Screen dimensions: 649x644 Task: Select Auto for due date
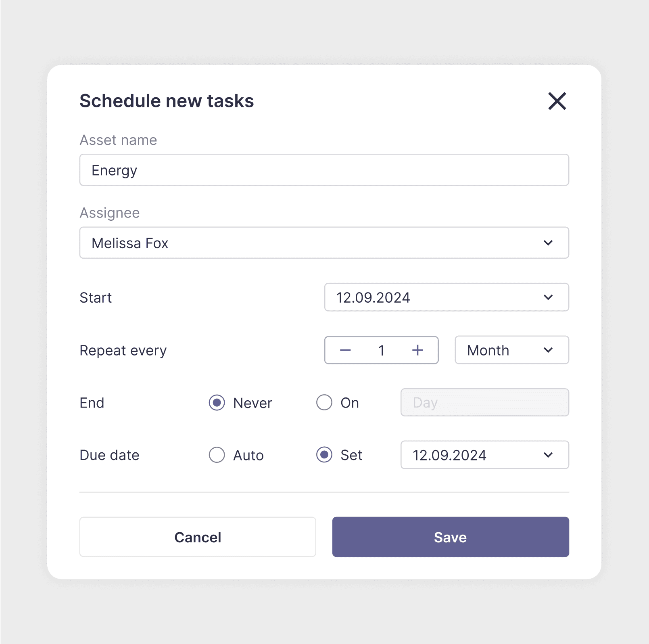[x=217, y=455]
